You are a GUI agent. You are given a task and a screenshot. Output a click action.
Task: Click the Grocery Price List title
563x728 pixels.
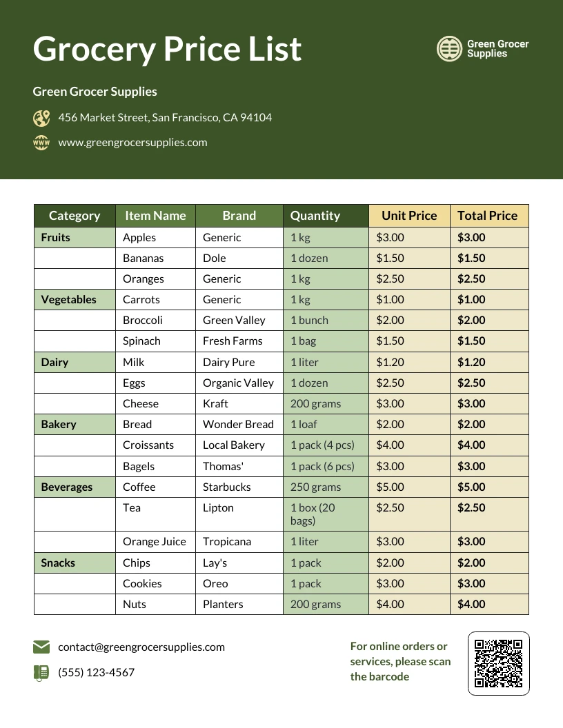167,49
